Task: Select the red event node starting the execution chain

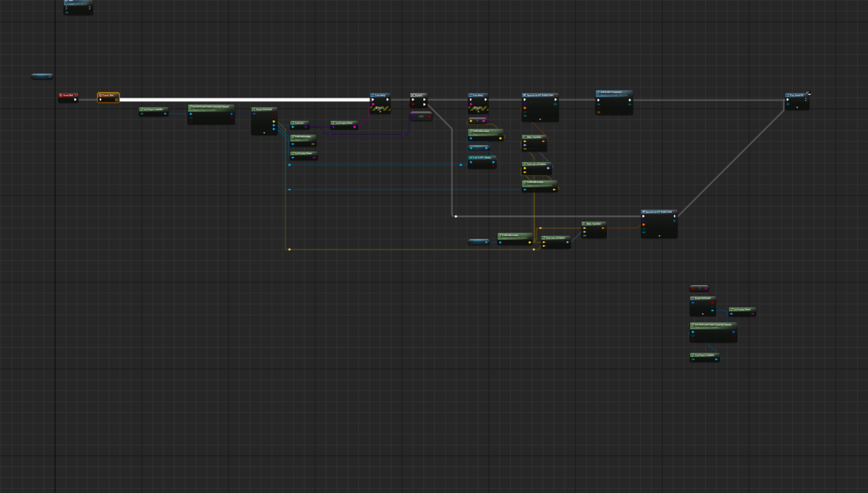Action: [68, 98]
